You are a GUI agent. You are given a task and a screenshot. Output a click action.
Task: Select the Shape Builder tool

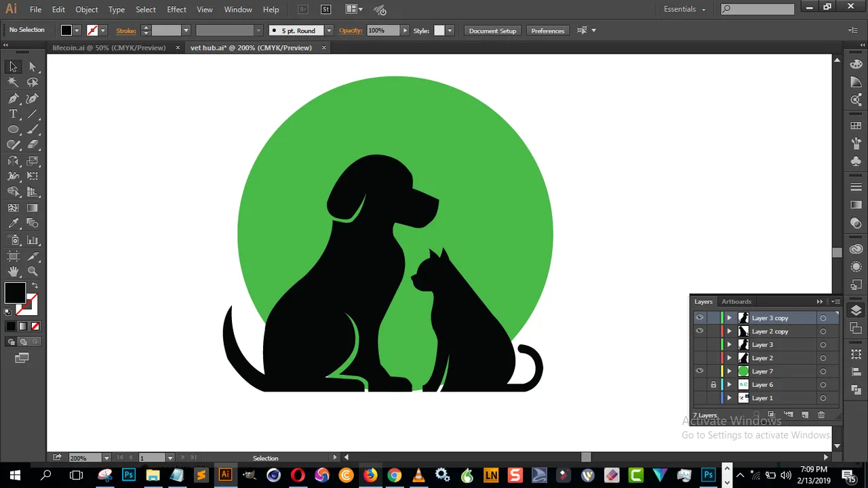coord(13,192)
